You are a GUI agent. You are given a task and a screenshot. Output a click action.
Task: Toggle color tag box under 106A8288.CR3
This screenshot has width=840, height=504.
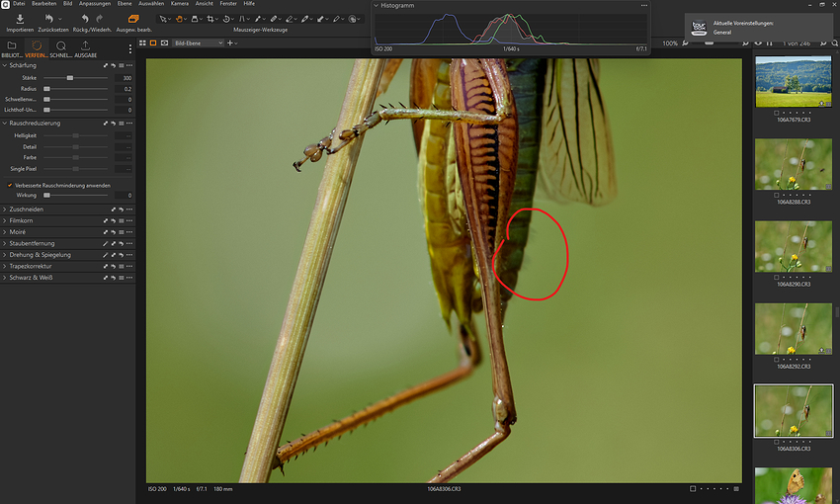(776, 195)
